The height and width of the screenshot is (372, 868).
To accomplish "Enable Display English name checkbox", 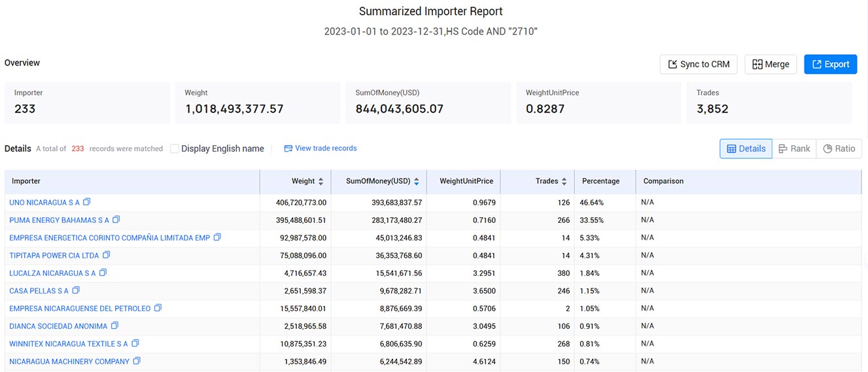I will coord(175,148).
